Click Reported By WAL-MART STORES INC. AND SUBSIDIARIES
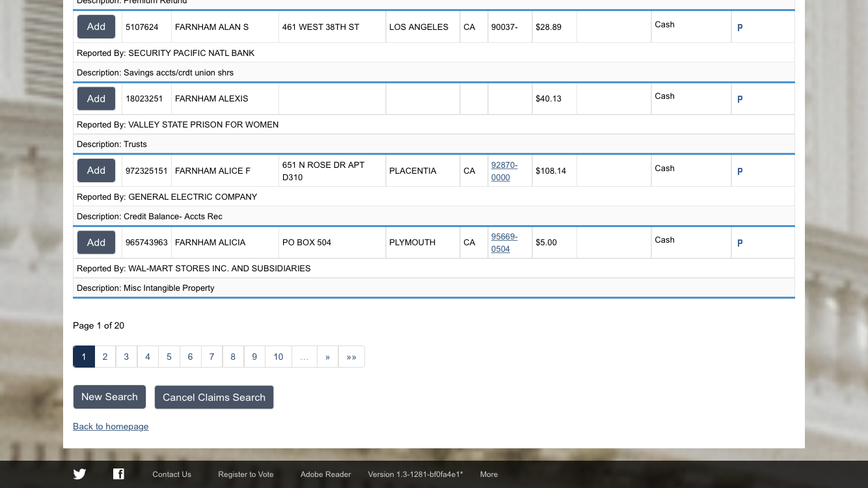This screenshot has height=488, width=868. (219, 268)
